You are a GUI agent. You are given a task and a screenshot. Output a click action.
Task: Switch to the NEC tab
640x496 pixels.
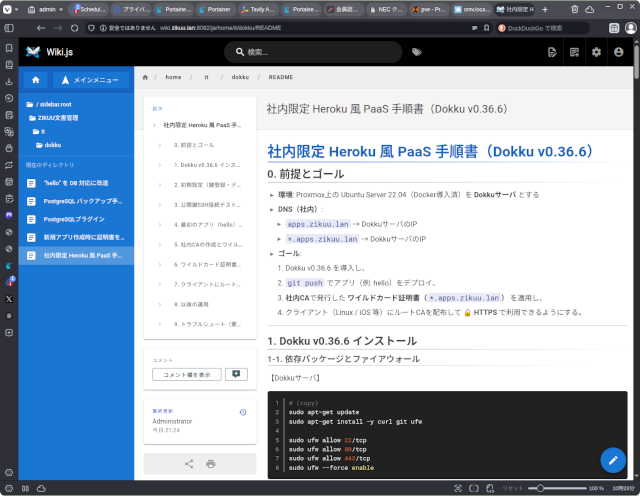386,9
